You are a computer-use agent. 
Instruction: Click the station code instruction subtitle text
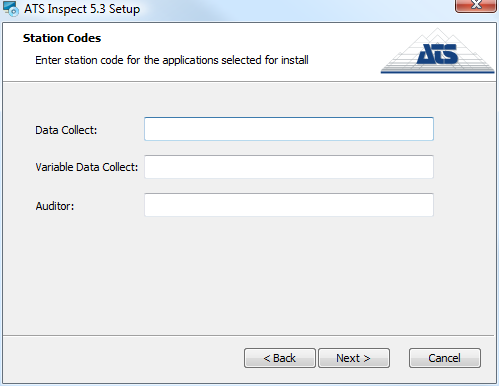(172, 60)
